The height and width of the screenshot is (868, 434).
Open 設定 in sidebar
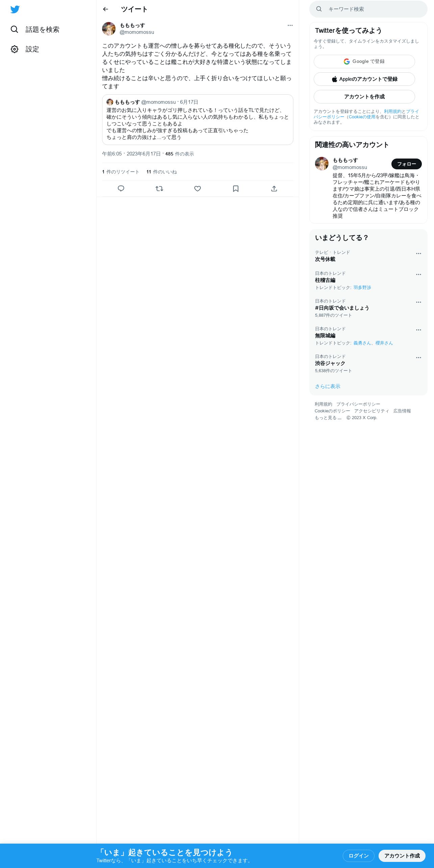pos(25,49)
